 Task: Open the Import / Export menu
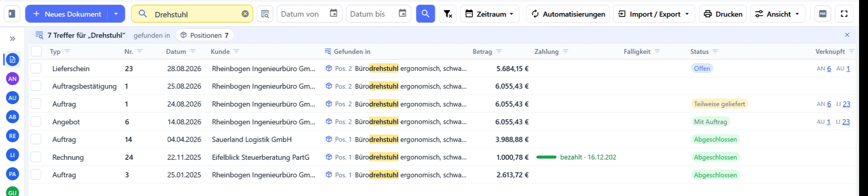[654, 14]
